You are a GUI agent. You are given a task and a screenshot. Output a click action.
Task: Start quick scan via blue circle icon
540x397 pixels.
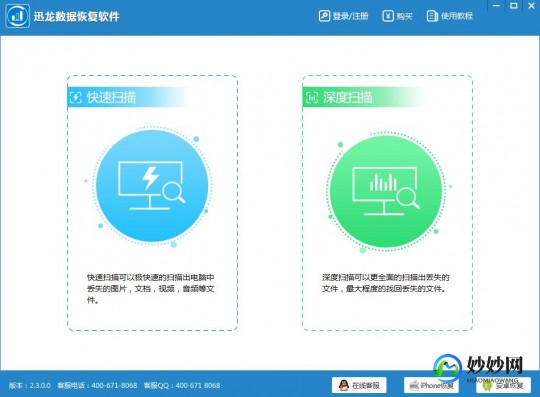(x=152, y=186)
